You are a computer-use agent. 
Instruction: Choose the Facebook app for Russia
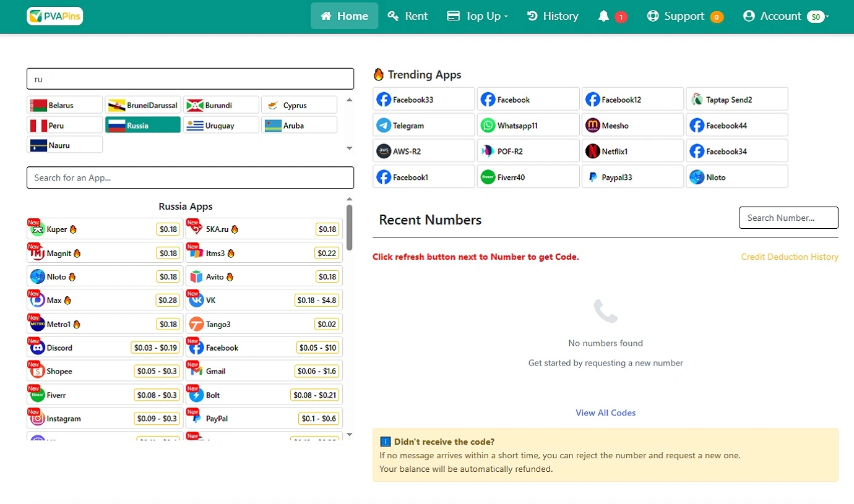click(264, 348)
